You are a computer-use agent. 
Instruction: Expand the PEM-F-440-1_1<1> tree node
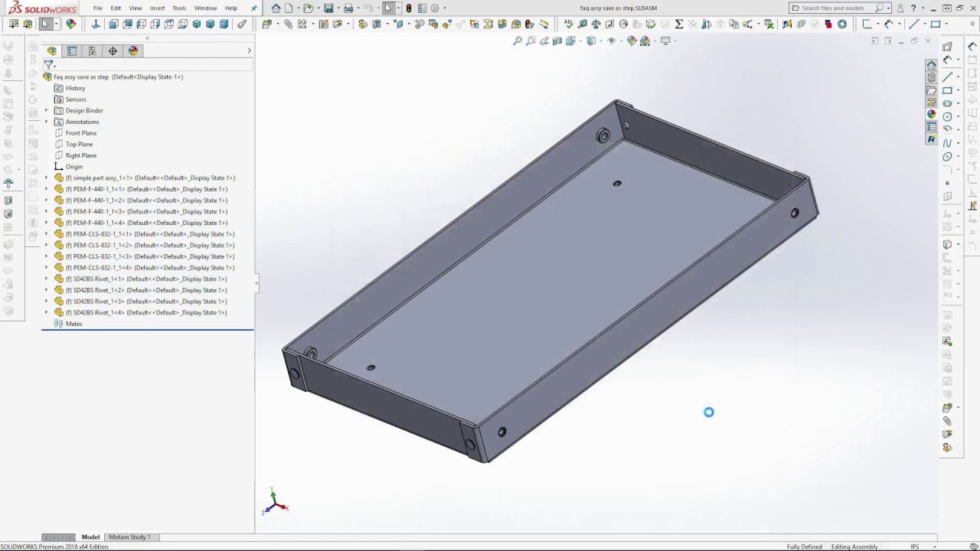46,189
